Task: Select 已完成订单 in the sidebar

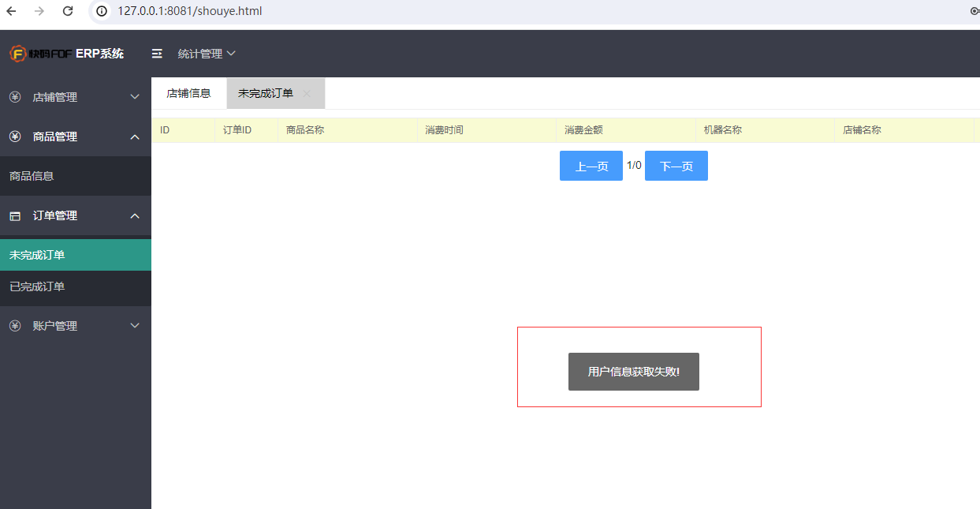Action: pos(76,286)
